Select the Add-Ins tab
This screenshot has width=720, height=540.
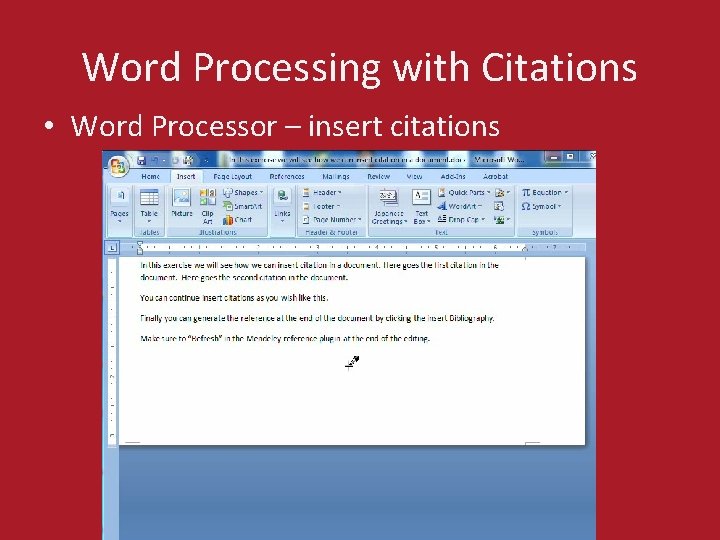click(453, 176)
